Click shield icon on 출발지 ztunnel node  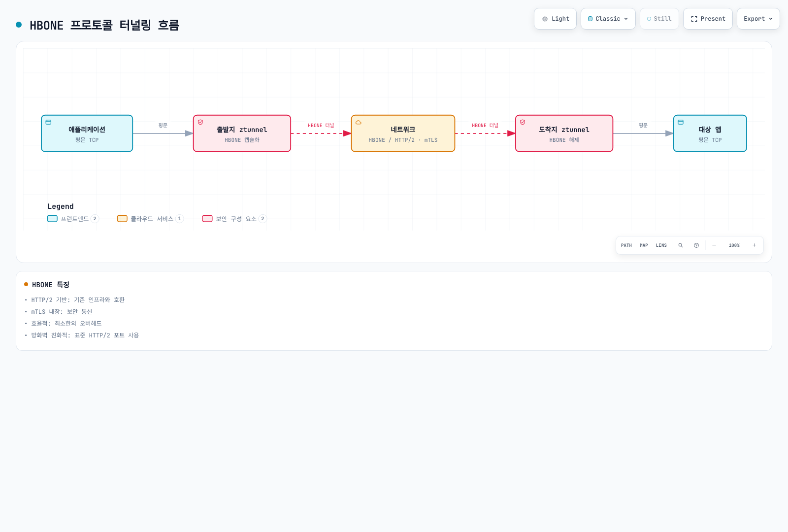(x=200, y=122)
